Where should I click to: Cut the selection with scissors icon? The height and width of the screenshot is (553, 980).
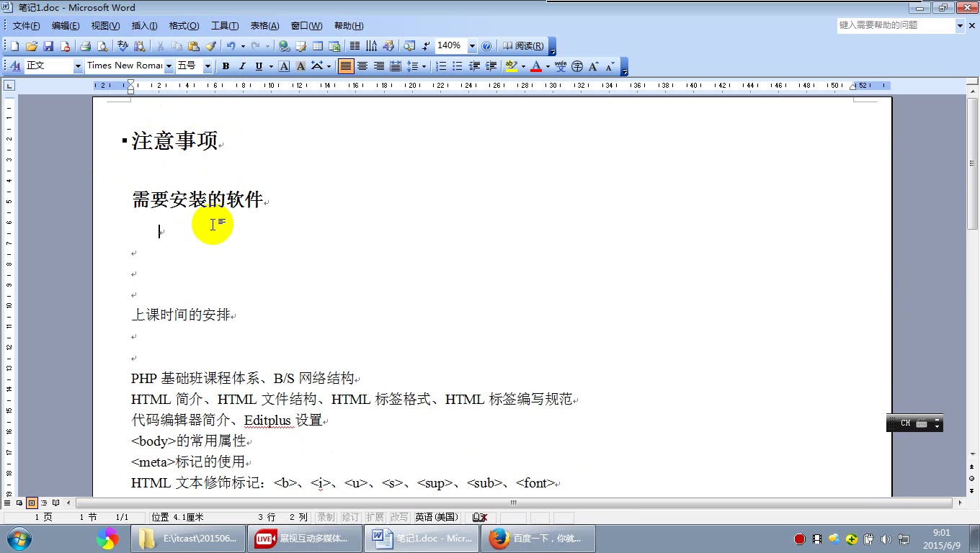(x=160, y=46)
